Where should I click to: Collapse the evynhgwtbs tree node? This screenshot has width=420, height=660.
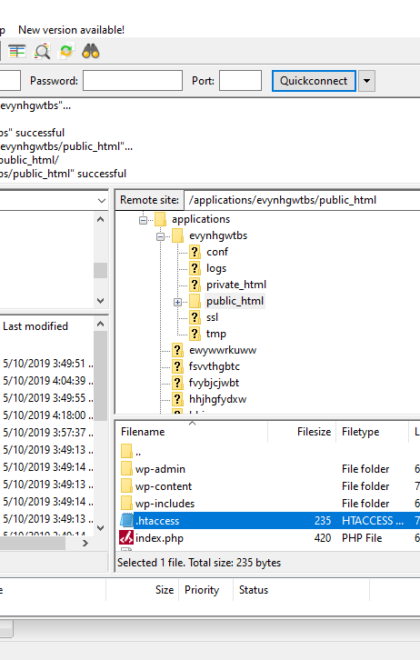point(160,236)
